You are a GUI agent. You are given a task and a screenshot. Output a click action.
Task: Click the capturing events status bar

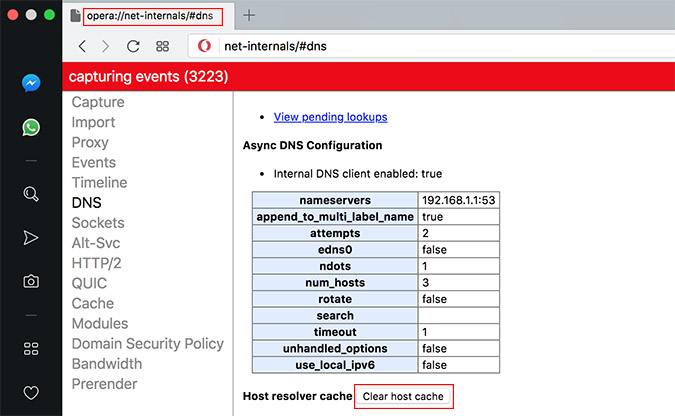(368, 77)
